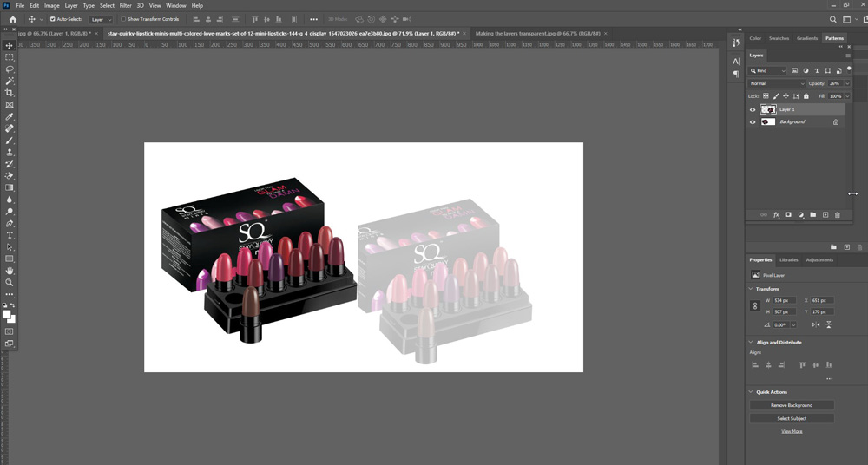Hide Layer 1 using its eye icon
The image size is (868, 465).
coord(753,109)
